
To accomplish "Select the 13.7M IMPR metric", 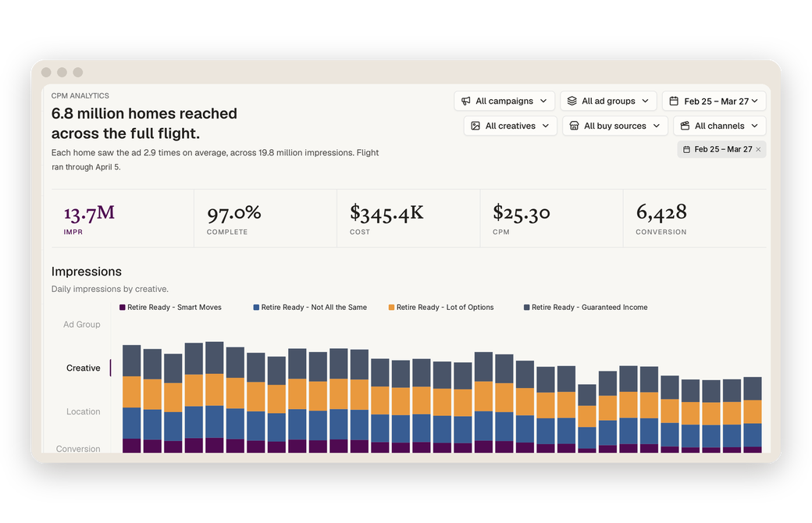I will click(123, 219).
